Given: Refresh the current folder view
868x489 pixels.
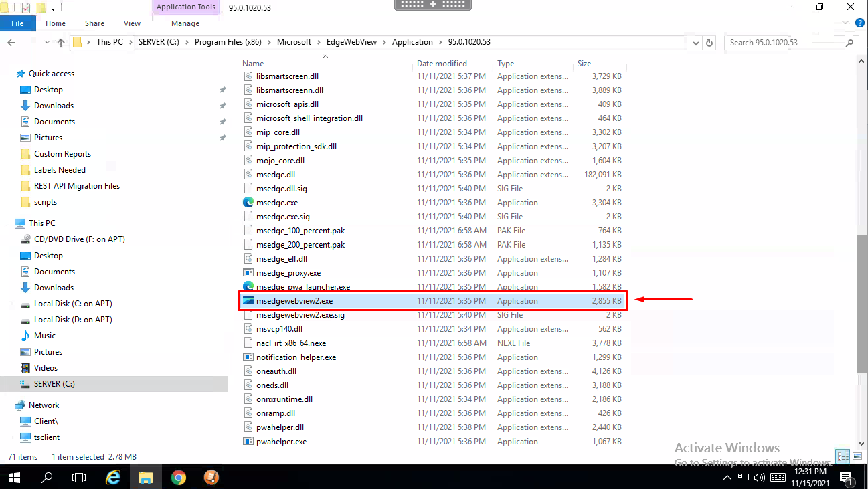Looking at the screenshot, I should 711,43.
